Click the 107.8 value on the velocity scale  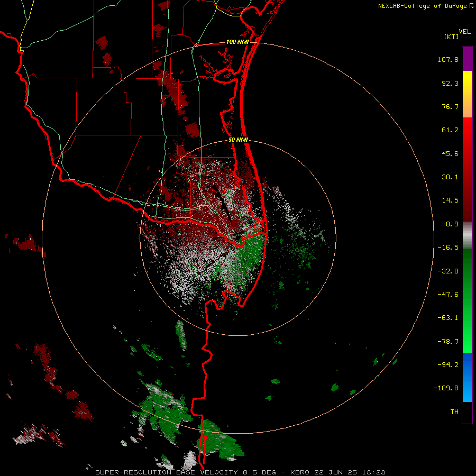tap(448, 59)
